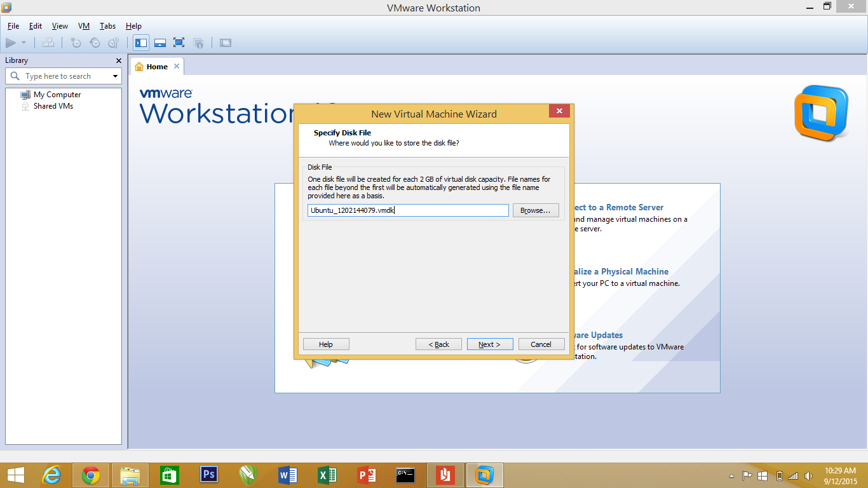Launch PowerPoint from the taskbar
Image resolution: width=868 pixels, height=488 pixels.
coord(367,475)
